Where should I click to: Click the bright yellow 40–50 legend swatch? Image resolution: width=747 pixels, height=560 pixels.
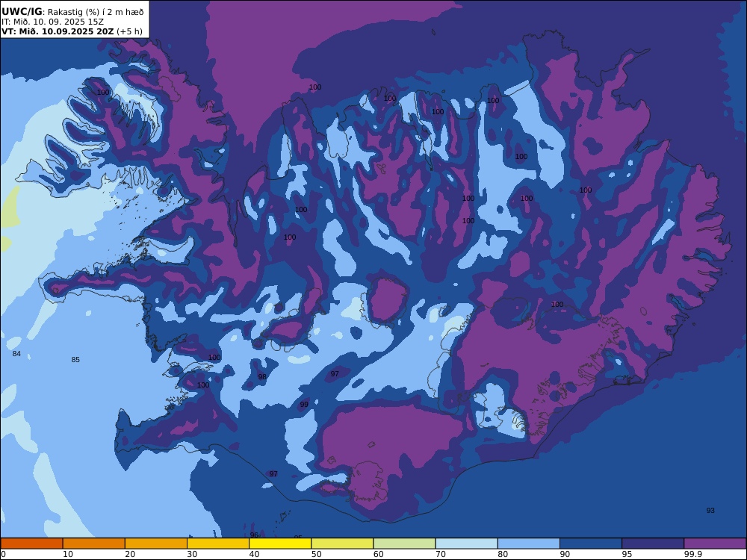(280, 544)
